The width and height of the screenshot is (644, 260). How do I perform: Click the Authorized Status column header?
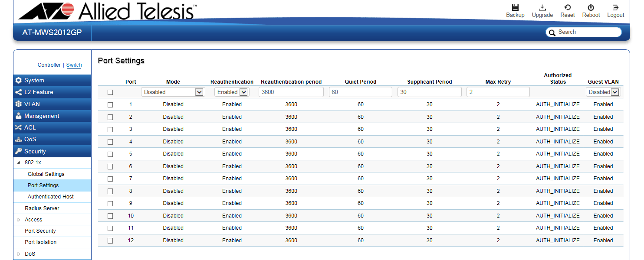558,78
